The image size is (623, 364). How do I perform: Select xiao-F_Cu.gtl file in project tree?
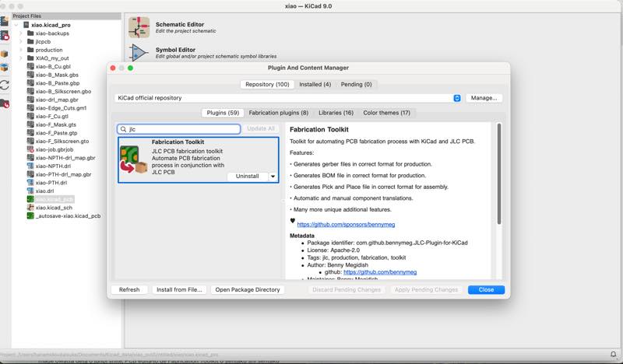[x=51, y=117]
